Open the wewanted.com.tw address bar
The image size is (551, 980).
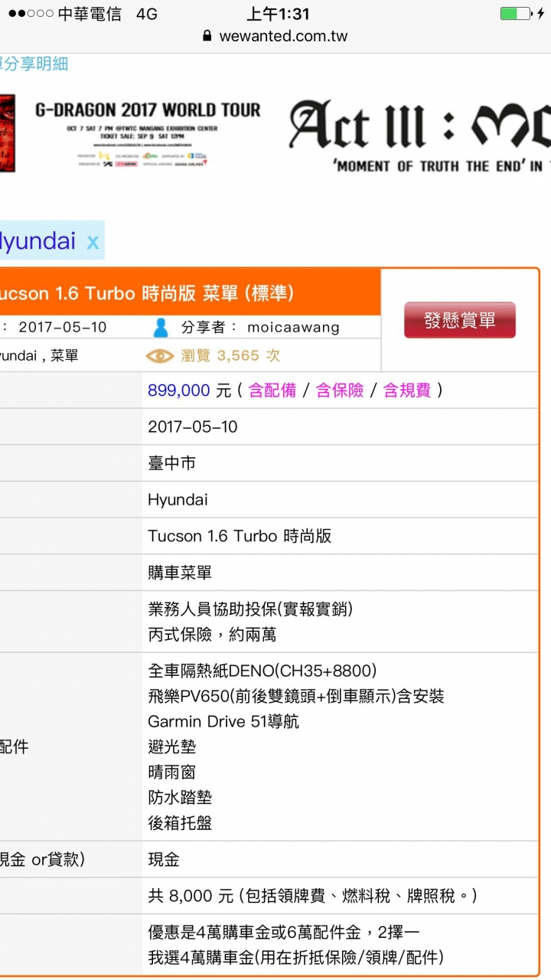tap(275, 36)
